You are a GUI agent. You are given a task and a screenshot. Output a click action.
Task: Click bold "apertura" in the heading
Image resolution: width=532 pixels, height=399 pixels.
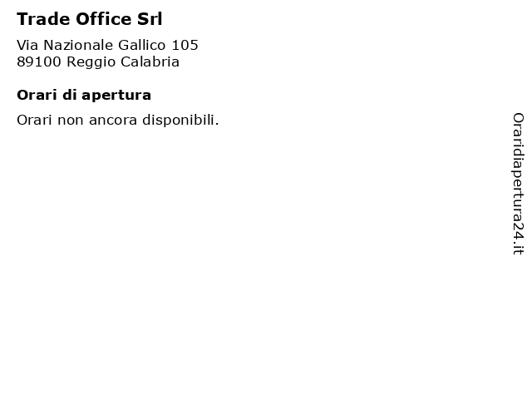pos(116,96)
